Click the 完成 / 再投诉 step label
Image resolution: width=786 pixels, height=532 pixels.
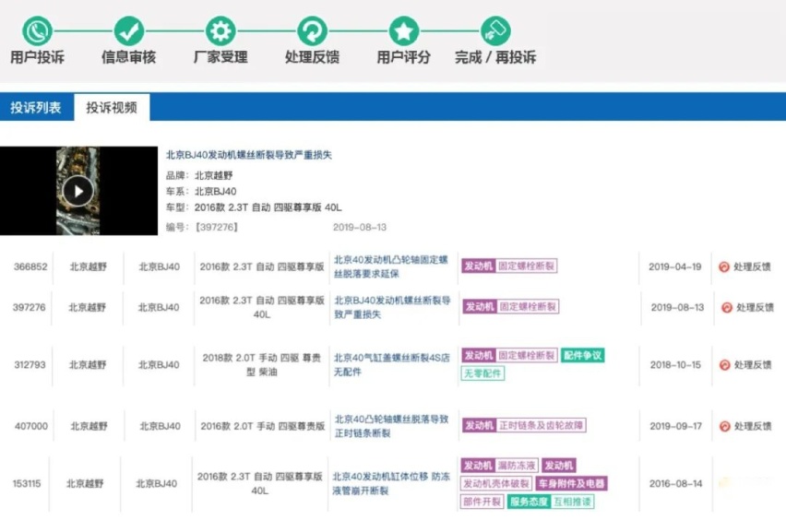tap(495, 57)
